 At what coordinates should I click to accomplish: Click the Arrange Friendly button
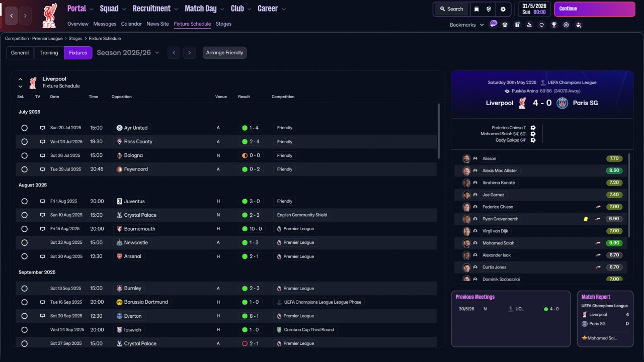pos(224,53)
